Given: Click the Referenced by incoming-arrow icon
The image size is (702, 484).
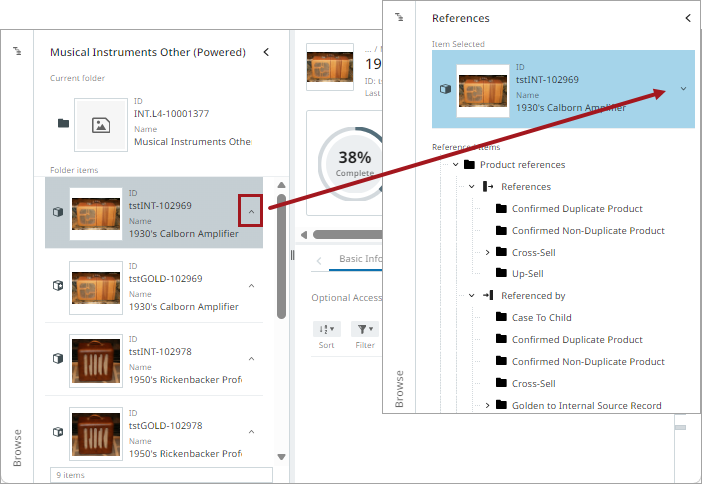Looking at the screenshot, I should tap(488, 296).
